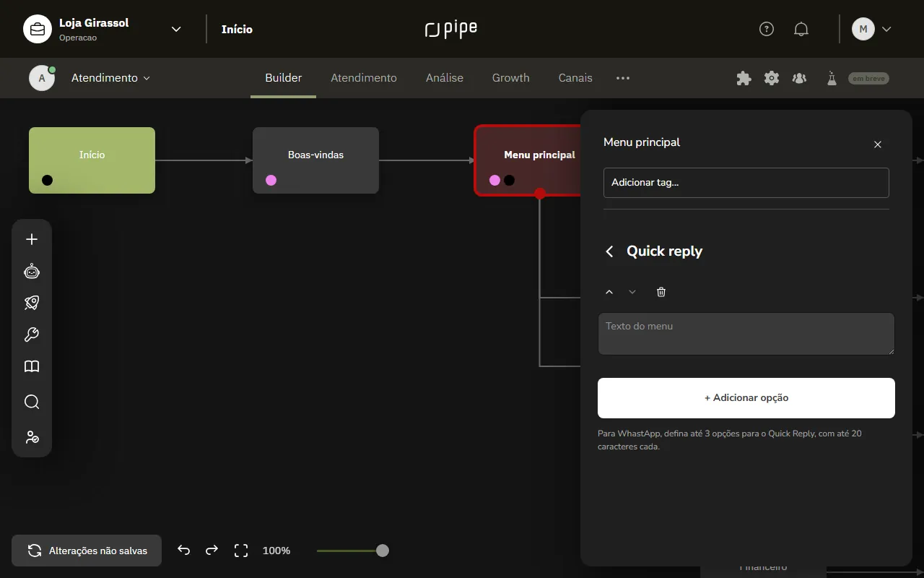Switch to the Builder tab
The image size is (924, 578).
[283, 78]
